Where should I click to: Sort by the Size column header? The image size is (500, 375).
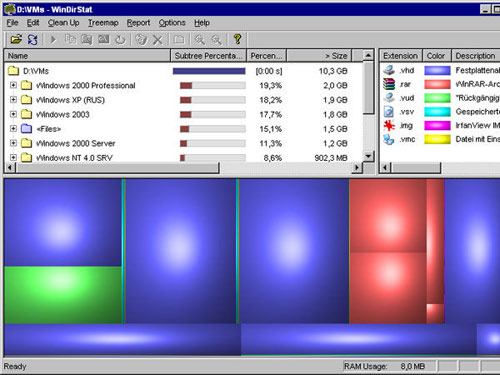point(319,56)
